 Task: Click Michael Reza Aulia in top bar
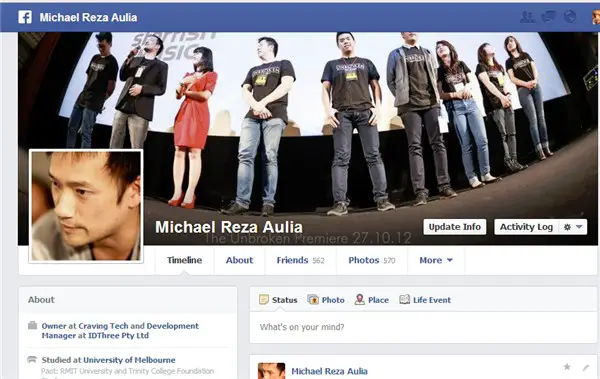(88, 18)
